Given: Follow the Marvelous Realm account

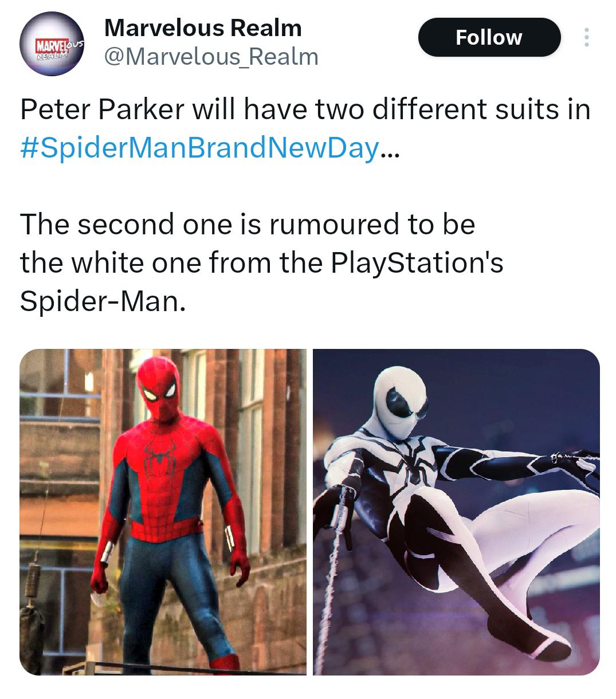Looking at the screenshot, I should click(489, 37).
